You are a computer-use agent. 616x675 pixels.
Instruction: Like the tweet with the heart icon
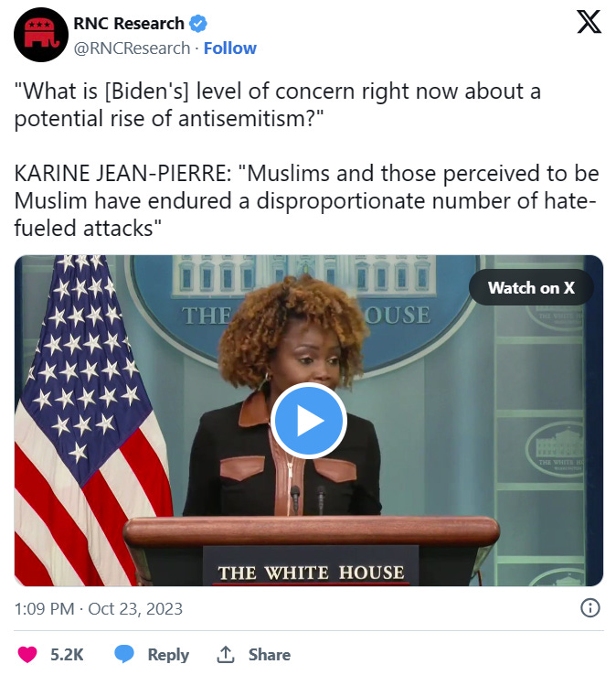pos(27,654)
